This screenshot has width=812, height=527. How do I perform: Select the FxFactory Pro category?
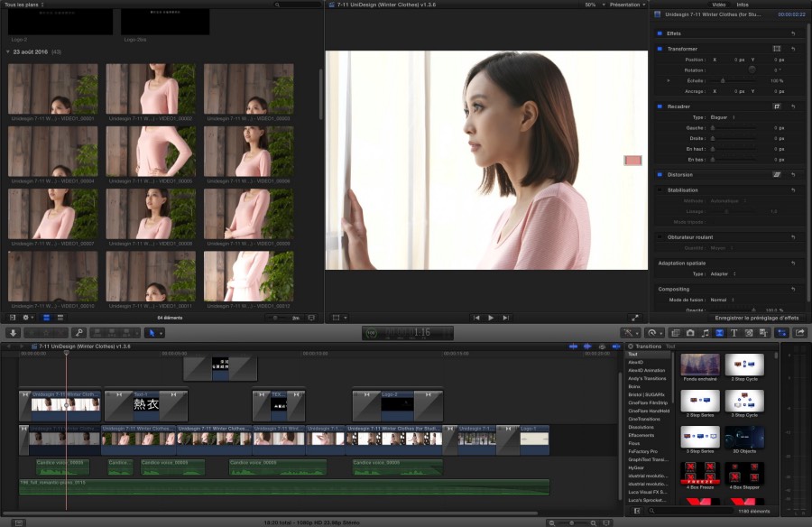point(649,451)
